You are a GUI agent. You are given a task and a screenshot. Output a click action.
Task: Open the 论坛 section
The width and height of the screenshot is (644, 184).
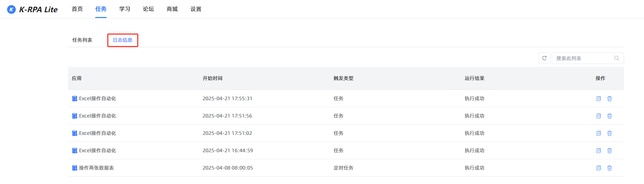(148, 9)
